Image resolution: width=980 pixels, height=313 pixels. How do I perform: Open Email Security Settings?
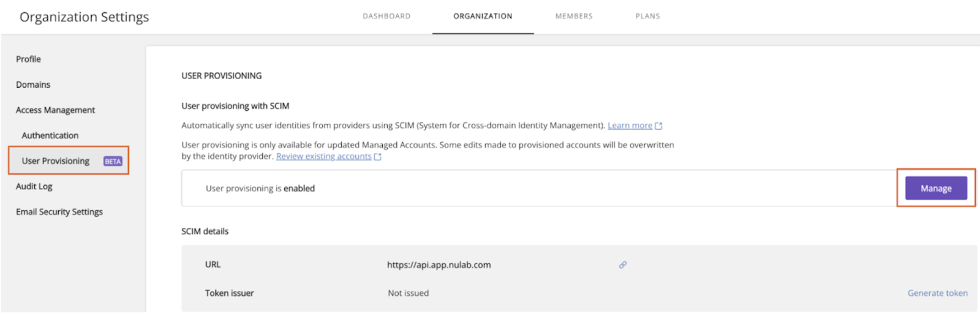(x=59, y=212)
